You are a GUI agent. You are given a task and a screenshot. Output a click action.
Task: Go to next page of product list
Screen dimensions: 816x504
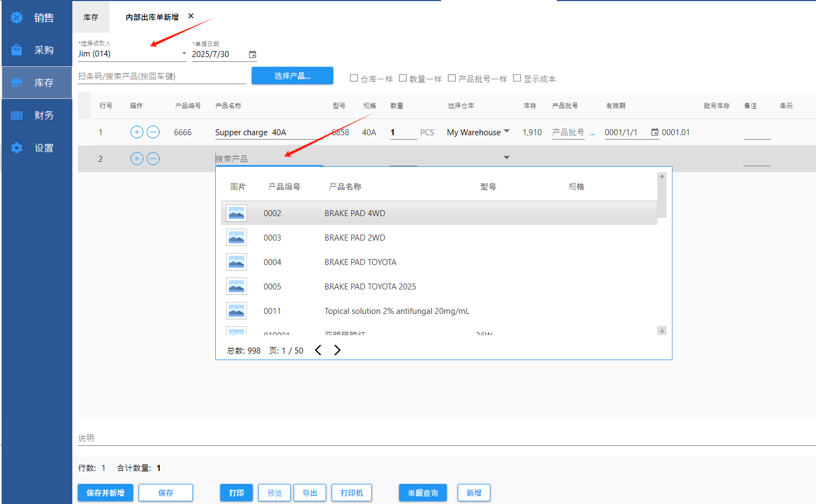click(337, 350)
